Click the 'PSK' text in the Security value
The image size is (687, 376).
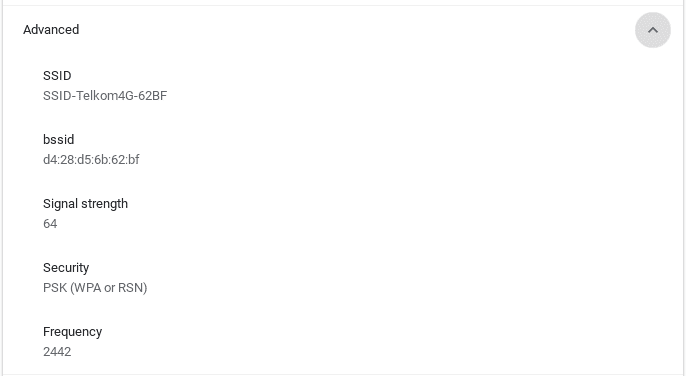pyautogui.click(x=55, y=288)
